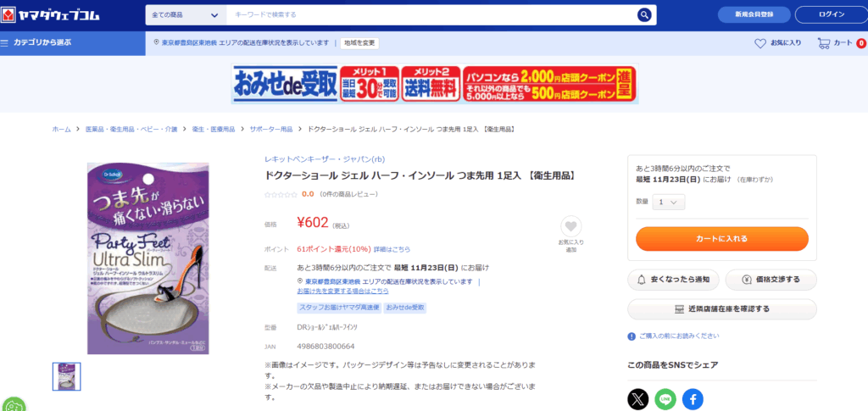Toggle the お気に入り追加 heart button

point(570,226)
